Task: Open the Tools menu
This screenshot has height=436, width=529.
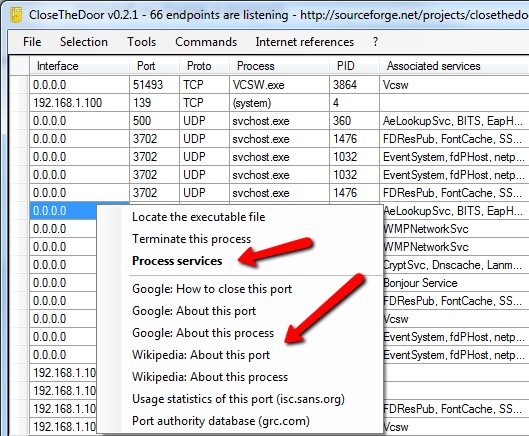Action: pos(141,42)
